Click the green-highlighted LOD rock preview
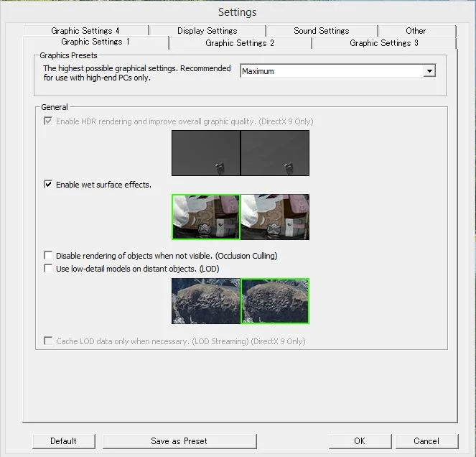Image resolution: width=476 pixels, height=457 pixels. (x=275, y=301)
